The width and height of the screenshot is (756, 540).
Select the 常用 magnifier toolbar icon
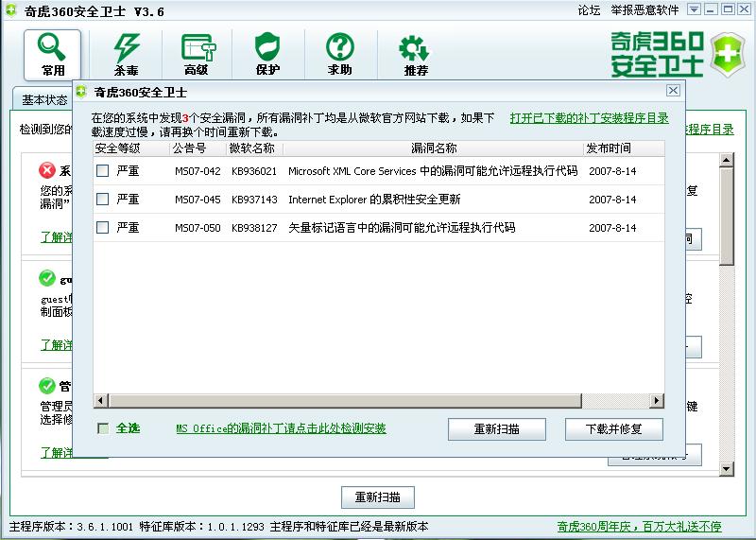52,55
